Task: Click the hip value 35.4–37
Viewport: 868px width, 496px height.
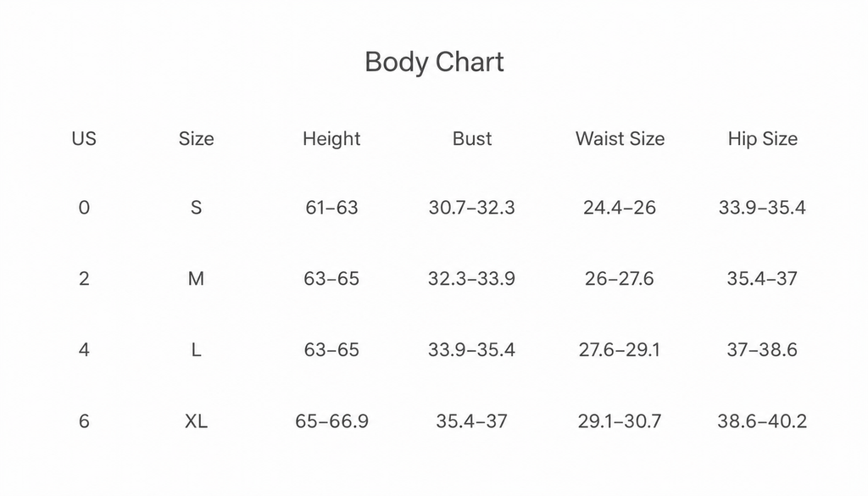Action: tap(762, 278)
